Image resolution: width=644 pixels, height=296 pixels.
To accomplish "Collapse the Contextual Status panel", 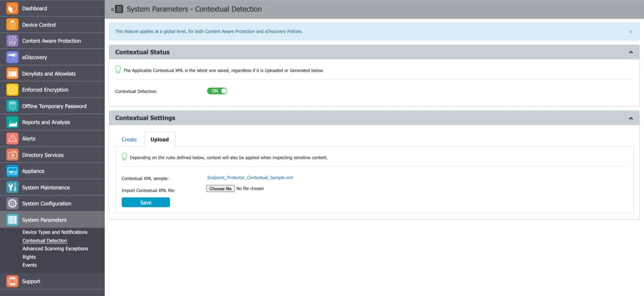I will pyautogui.click(x=631, y=52).
